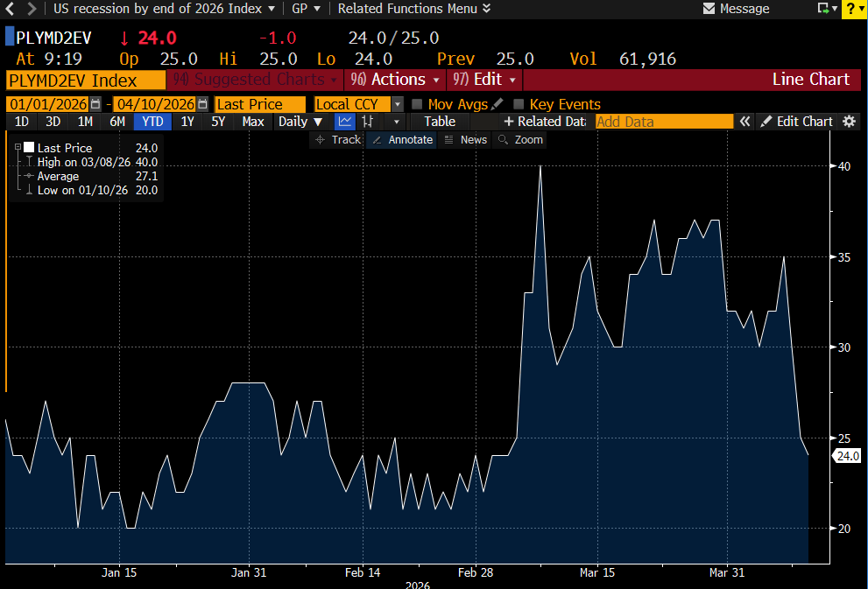Activate the Zoom magnifier tool
This screenshot has width=868, height=589.
pyautogui.click(x=520, y=140)
